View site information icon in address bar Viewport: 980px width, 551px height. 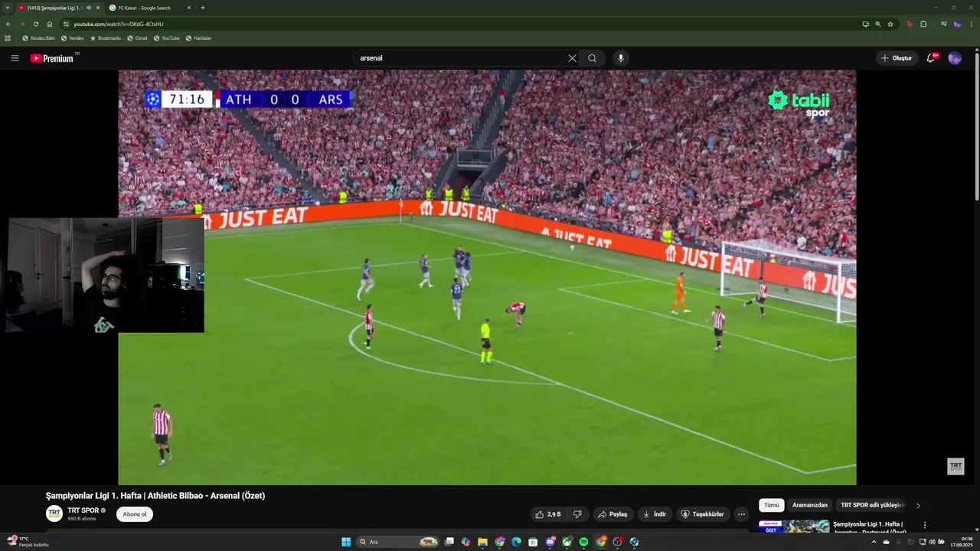66,24
